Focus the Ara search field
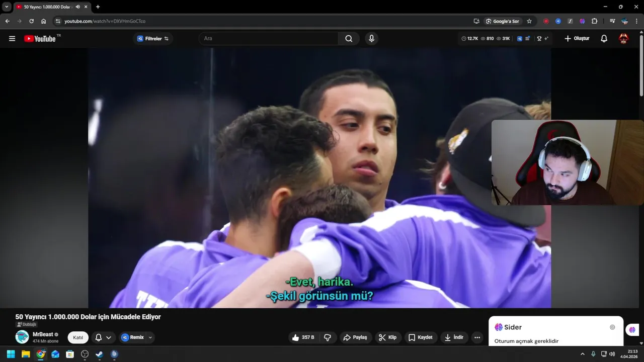The height and width of the screenshot is (362, 644). [x=269, y=38]
